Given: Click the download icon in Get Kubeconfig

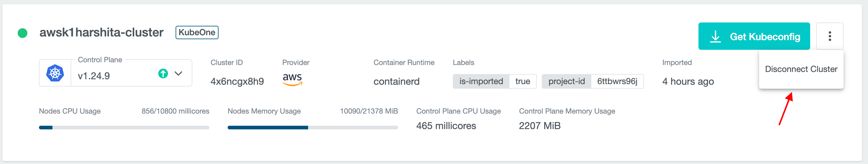Looking at the screenshot, I should tap(715, 36).
